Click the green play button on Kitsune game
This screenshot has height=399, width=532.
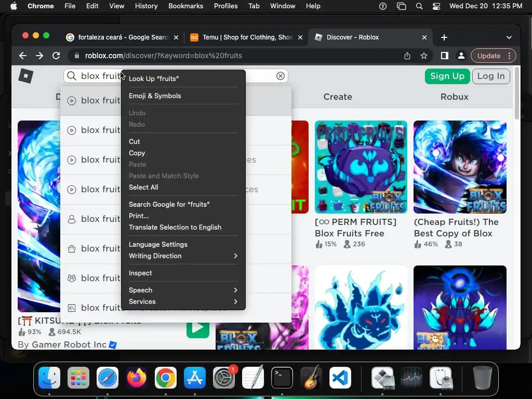click(198, 328)
